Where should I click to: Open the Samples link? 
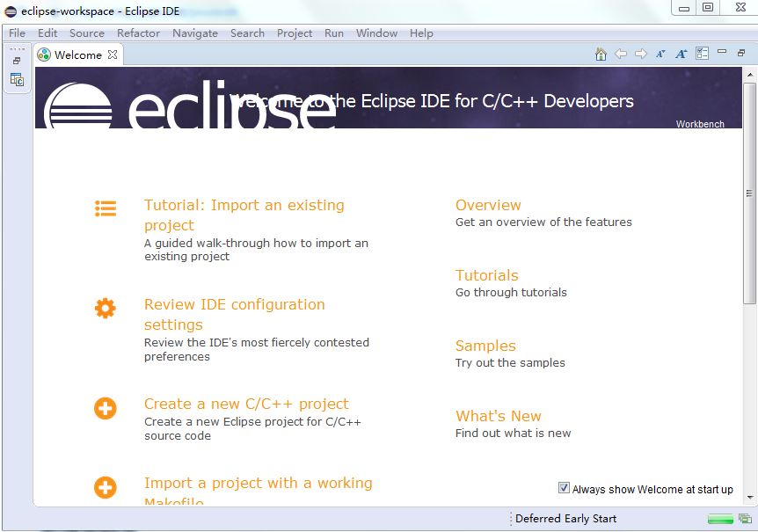485,346
